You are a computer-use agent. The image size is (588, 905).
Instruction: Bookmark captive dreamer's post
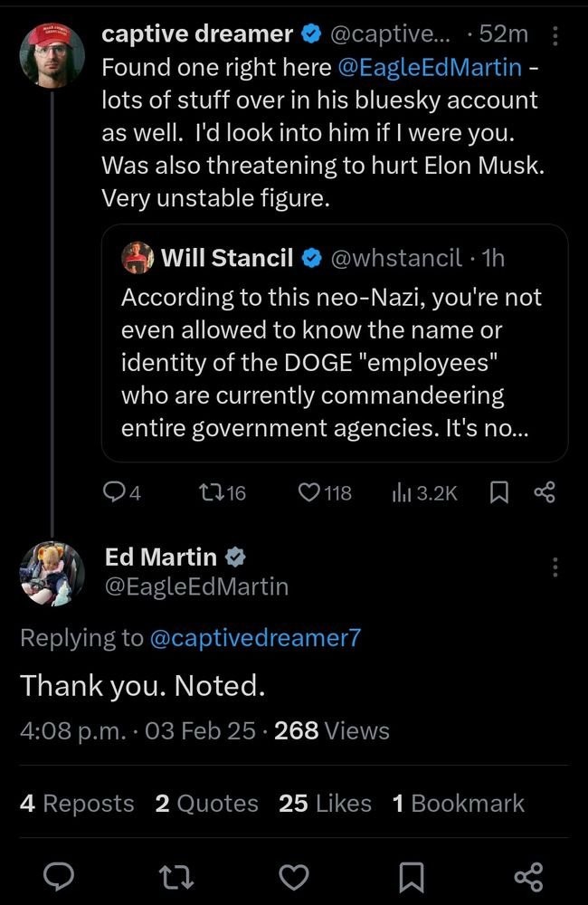coord(498,492)
